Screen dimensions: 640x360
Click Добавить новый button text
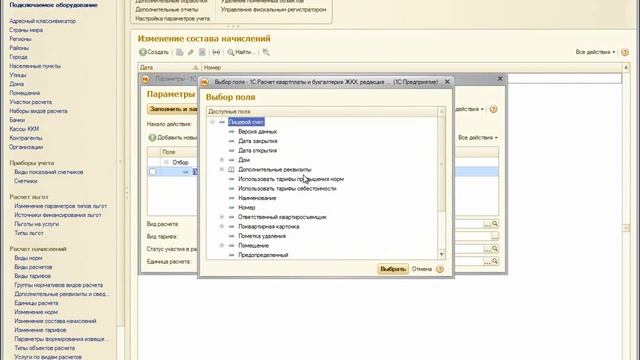(x=177, y=138)
